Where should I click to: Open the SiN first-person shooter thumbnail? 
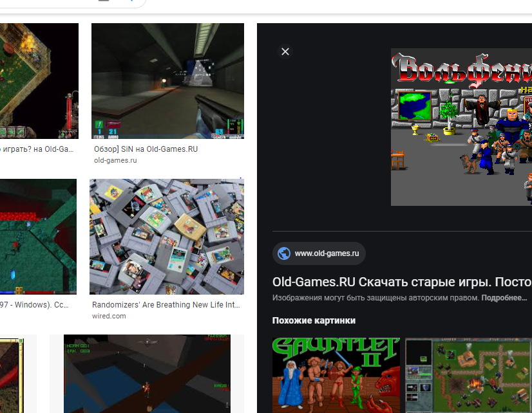click(x=167, y=81)
